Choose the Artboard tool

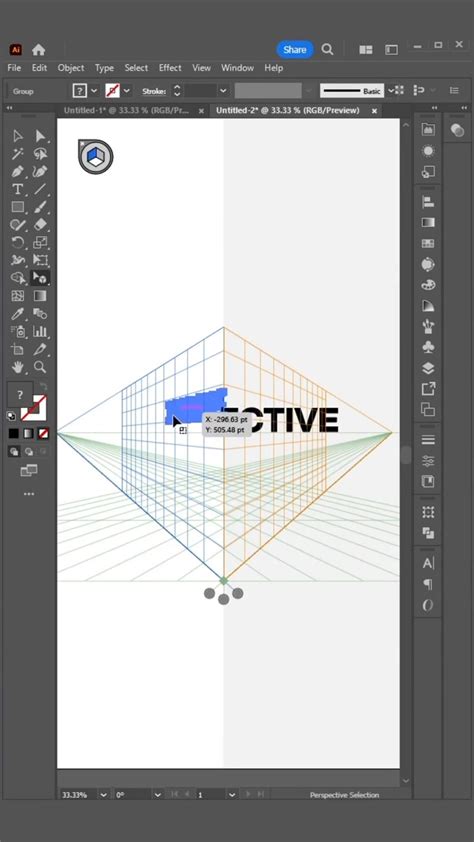18,350
